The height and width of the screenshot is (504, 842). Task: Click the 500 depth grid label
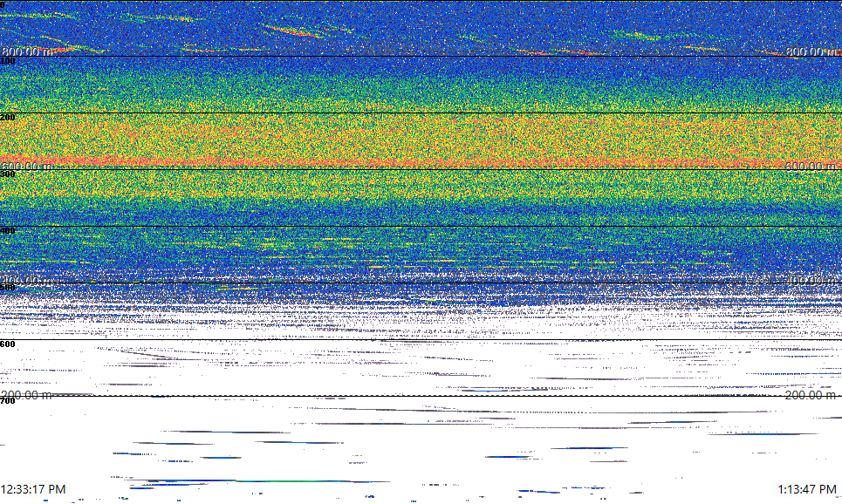8,287
